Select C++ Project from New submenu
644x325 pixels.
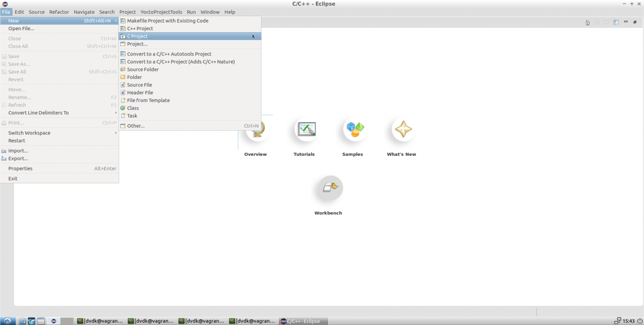point(140,29)
